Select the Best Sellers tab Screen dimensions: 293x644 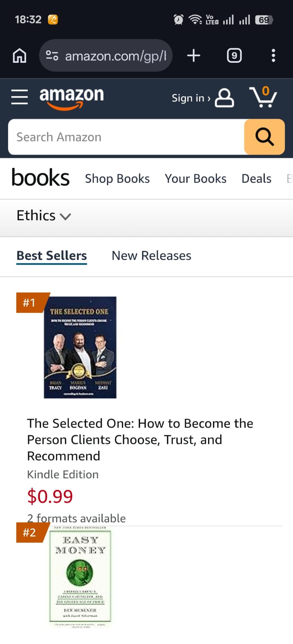tap(52, 255)
